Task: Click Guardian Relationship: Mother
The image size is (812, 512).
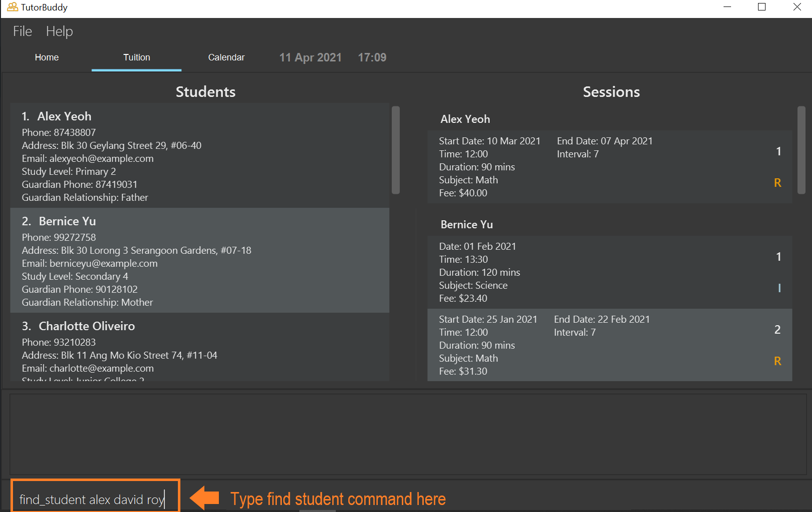Action: pos(87,303)
